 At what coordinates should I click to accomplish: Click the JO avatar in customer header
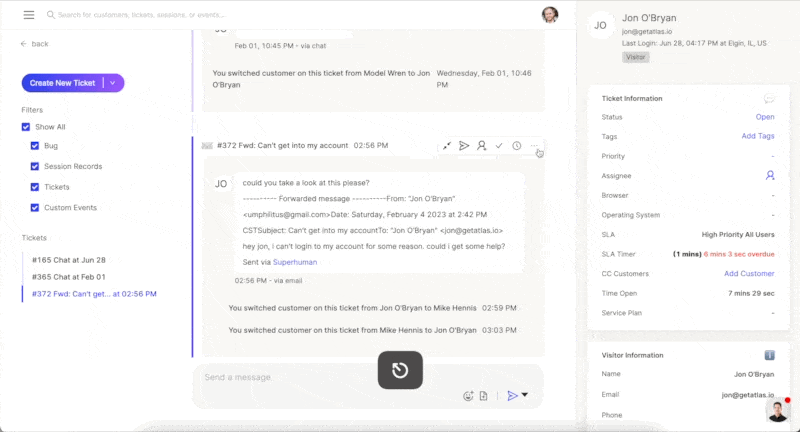pyautogui.click(x=600, y=26)
